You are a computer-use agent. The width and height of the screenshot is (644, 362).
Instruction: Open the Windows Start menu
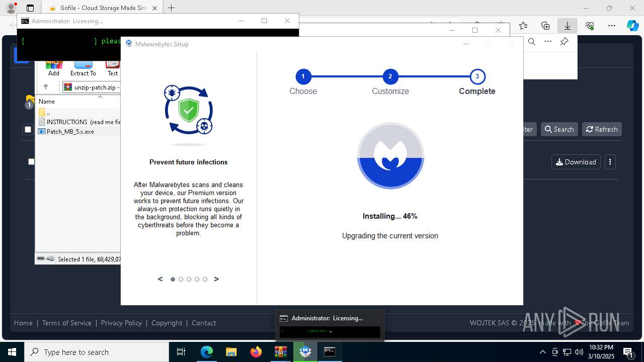click(12, 352)
